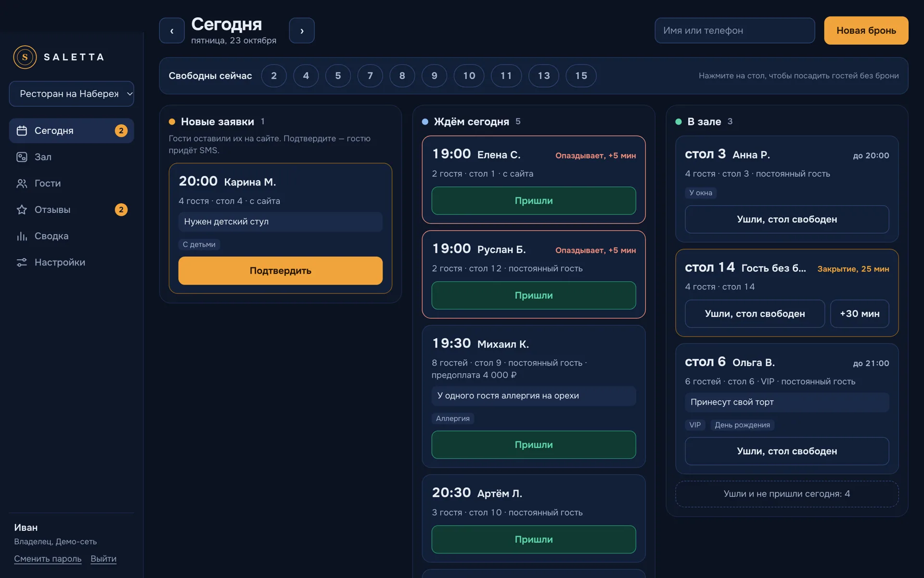Mark Артём Л. as Пришли
The image size is (924, 578).
click(534, 539)
